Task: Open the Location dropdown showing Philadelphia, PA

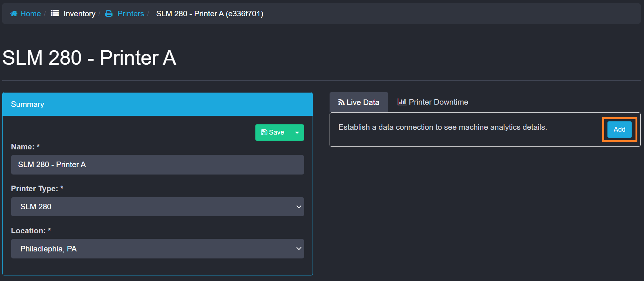Action: 157,249
